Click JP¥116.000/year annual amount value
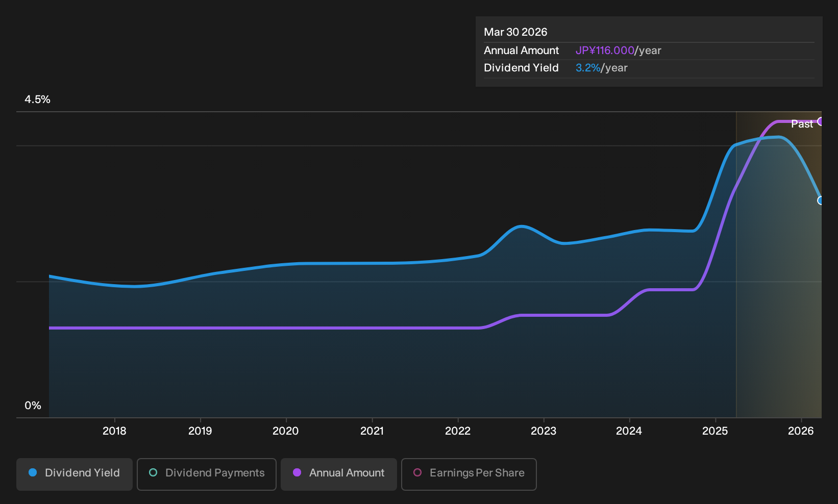Viewport: 838px width, 504px height. tap(619, 51)
